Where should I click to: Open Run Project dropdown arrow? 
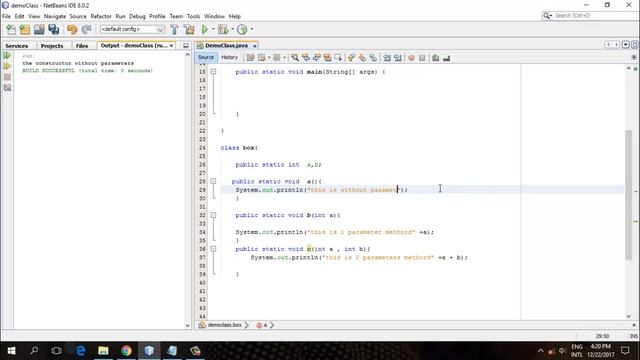tap(213, 29)
